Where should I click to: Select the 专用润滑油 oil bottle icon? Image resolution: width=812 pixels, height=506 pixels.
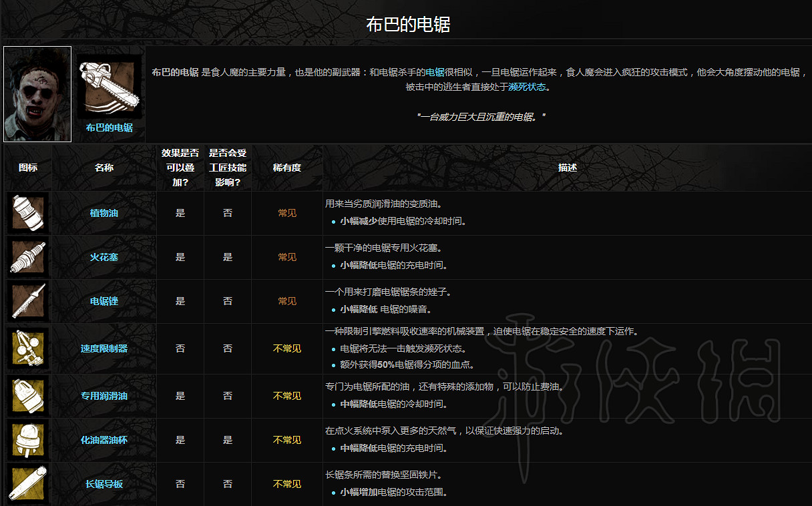point(27,395)
